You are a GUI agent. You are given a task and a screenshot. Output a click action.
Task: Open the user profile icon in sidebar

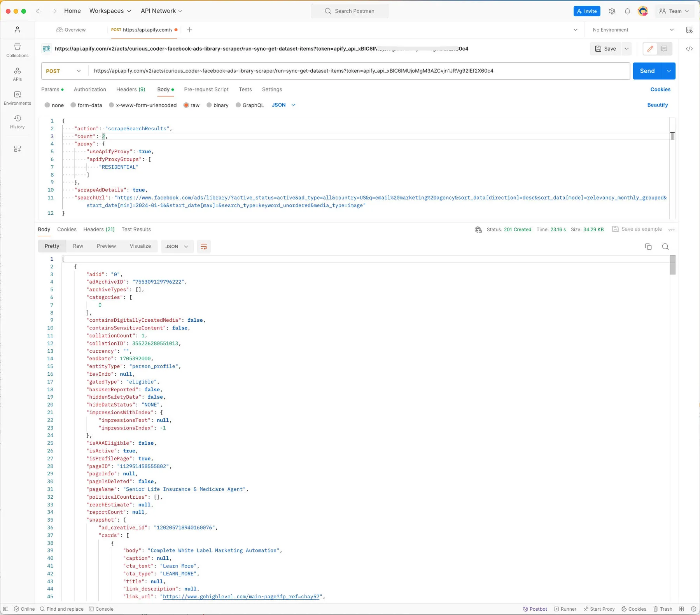click(x=17, y=30)
